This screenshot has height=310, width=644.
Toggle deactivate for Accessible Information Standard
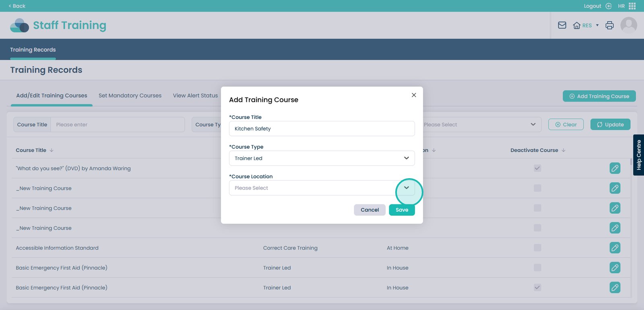click(537, 248)
